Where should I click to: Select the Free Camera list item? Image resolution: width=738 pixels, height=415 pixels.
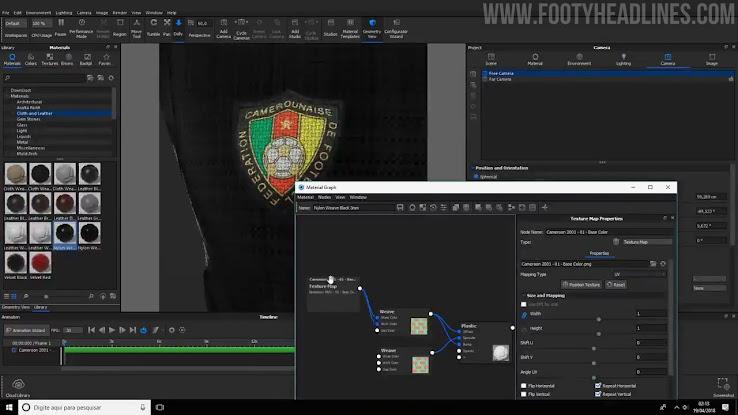(607, 73)
